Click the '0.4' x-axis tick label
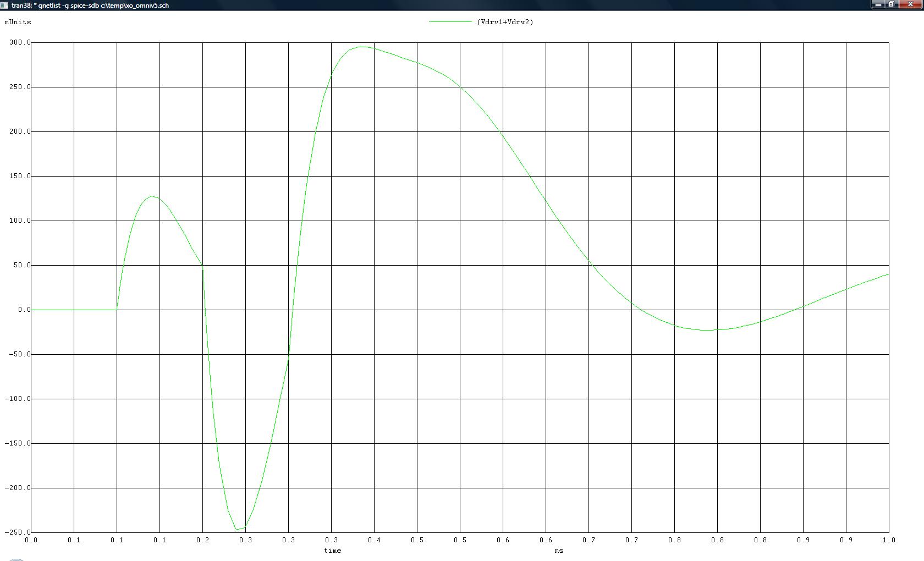 [374, 540]
